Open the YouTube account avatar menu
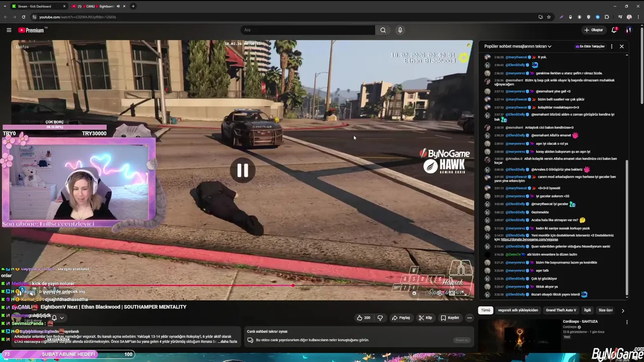644x362 pixels. 628,30
